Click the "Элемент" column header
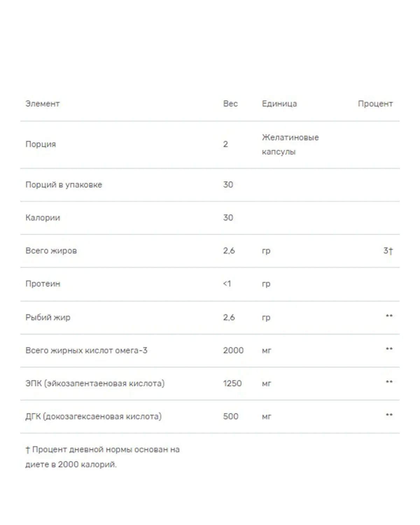Viewport: 420px width, 525px height. (x=42, y=104)
